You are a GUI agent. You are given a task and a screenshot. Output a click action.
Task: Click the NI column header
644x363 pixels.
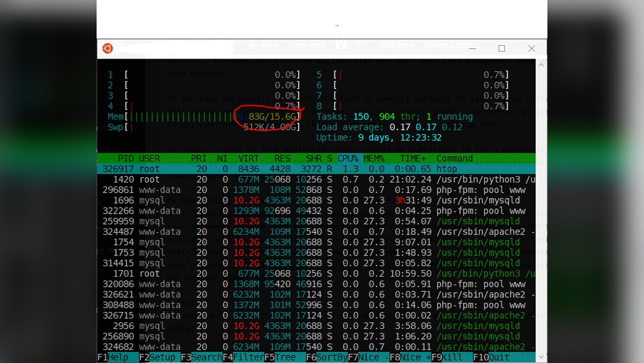[x=222, y=159]
